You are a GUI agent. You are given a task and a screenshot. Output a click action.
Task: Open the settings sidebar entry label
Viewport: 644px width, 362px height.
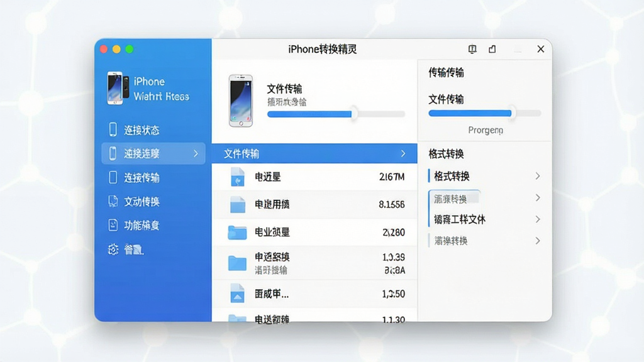pyautogui.click(x=134, y=250)
